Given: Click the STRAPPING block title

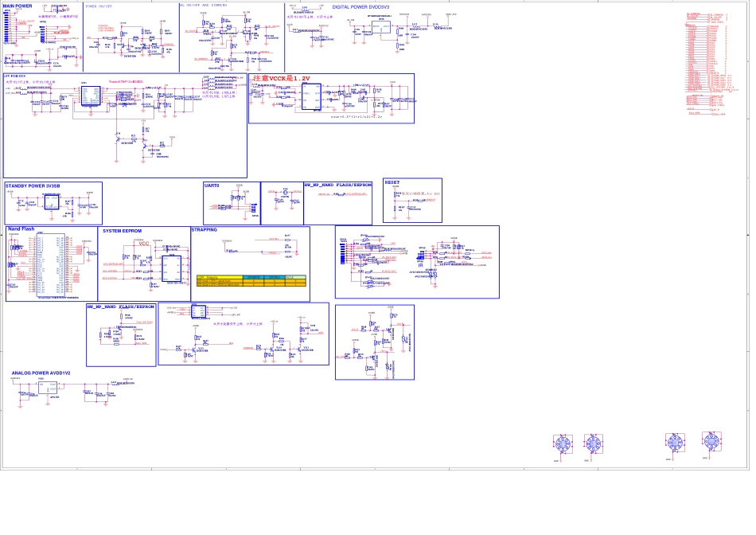Looking at the screenshot, I should click(205, 229).
